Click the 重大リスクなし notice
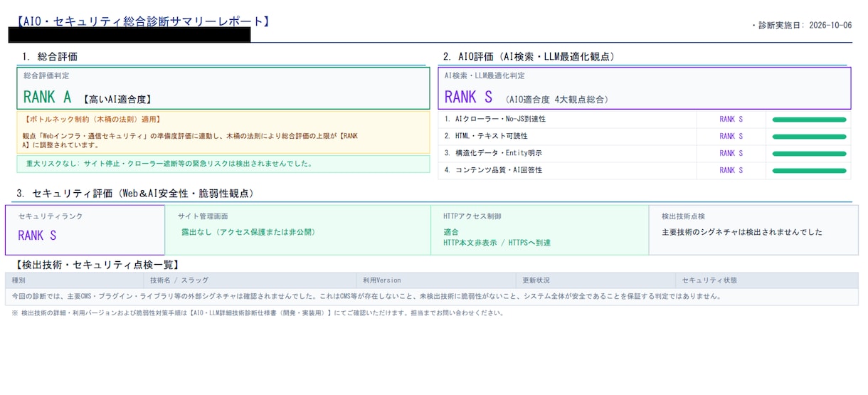The width and height of the screenshot is (868, 395). tap(223, 164)
